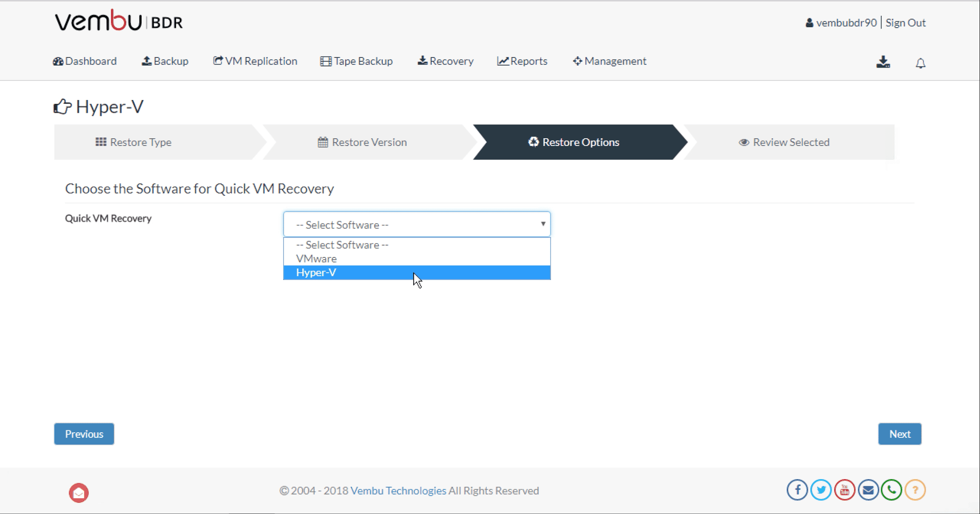The image size is (980, 514).
Task: Click the YouTube circle icon
Action: pos(844,490)
